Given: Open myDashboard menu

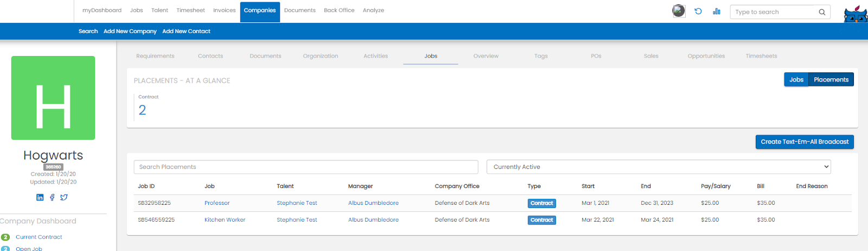Looking at the screenshot, I should point(102,10).
